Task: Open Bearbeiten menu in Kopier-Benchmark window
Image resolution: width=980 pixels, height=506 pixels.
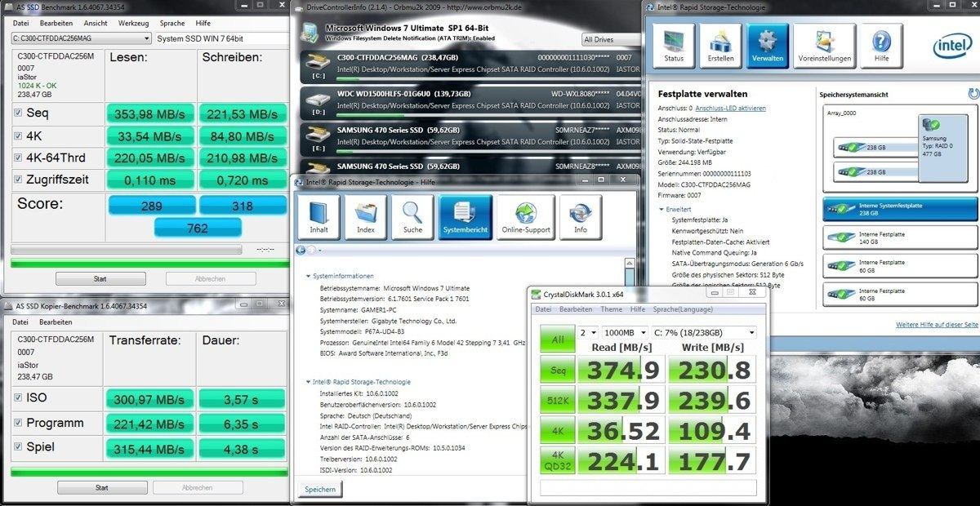Action: click(x=56, y=322)
